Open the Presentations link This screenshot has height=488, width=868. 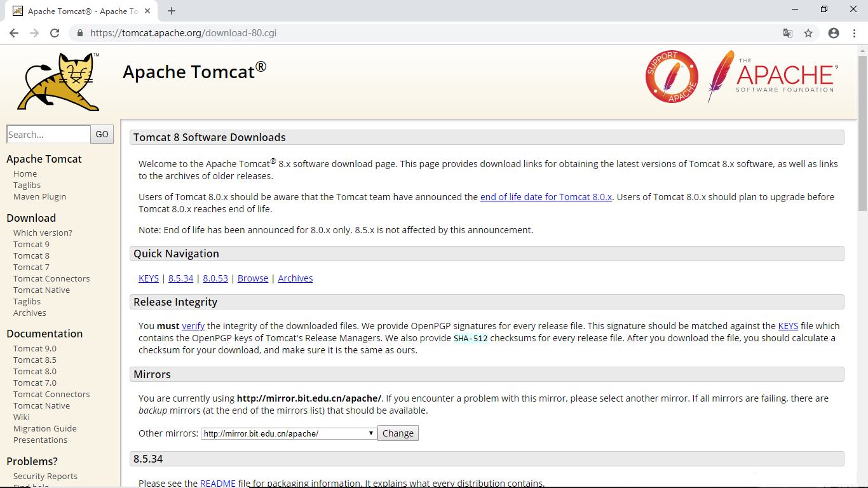tap(40, 440)
